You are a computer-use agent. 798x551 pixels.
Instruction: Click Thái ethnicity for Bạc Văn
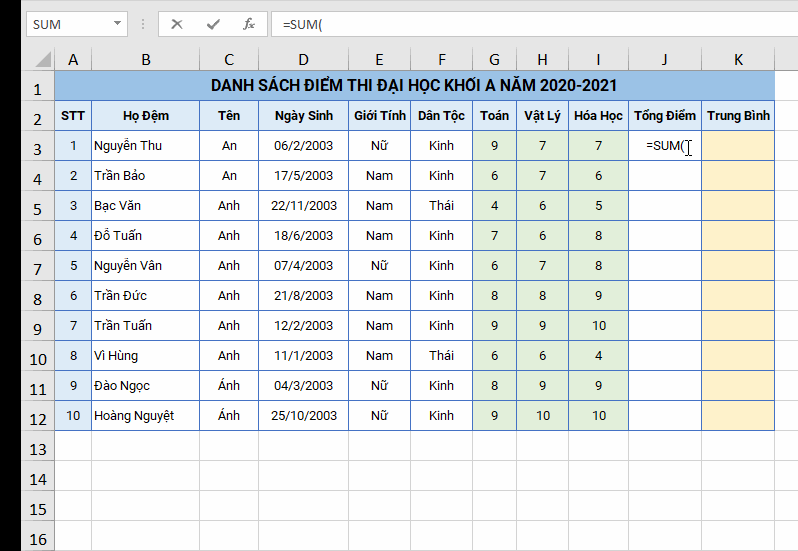pyautogui.click(x=441, y=206)
